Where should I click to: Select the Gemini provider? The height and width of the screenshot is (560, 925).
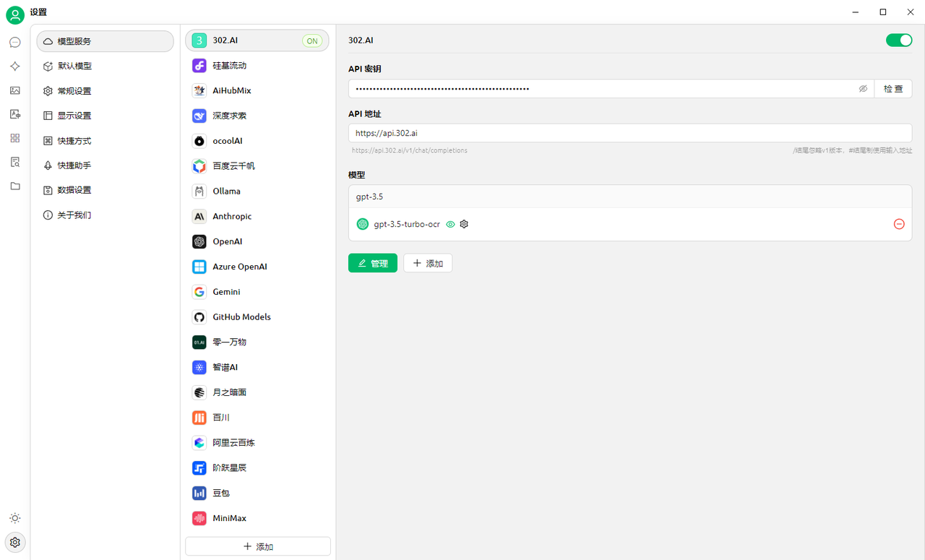tap(257, 292)
